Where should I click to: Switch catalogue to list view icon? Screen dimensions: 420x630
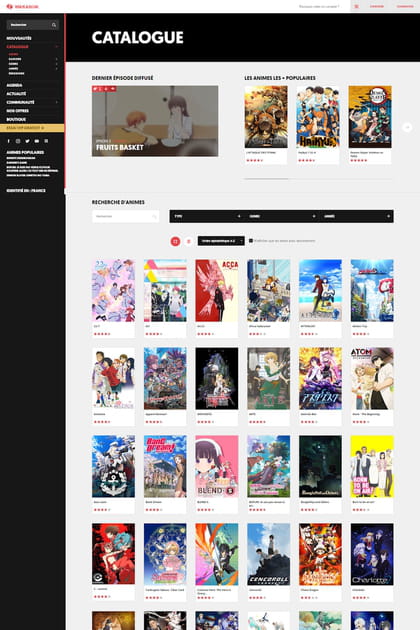pos(188,241)
